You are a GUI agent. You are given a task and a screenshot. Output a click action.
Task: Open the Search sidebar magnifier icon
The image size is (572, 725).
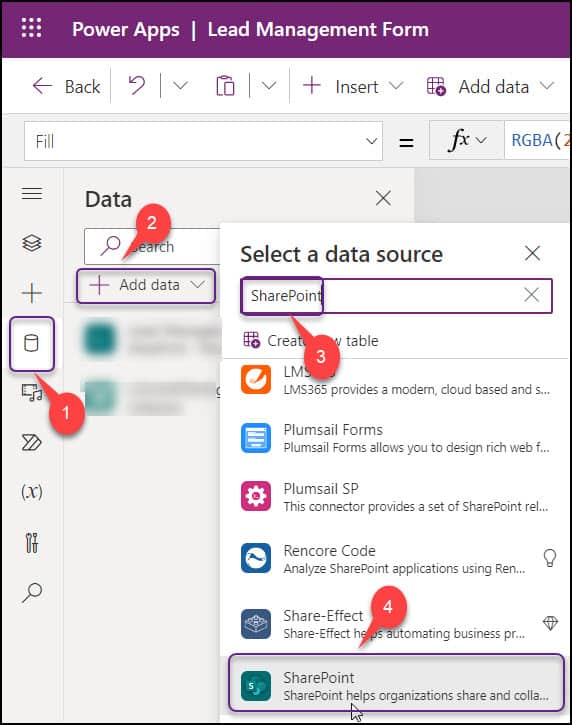32,592
